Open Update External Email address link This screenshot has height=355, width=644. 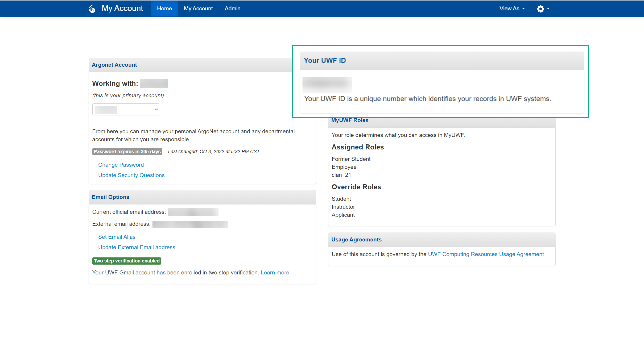[x=137, y=247]
